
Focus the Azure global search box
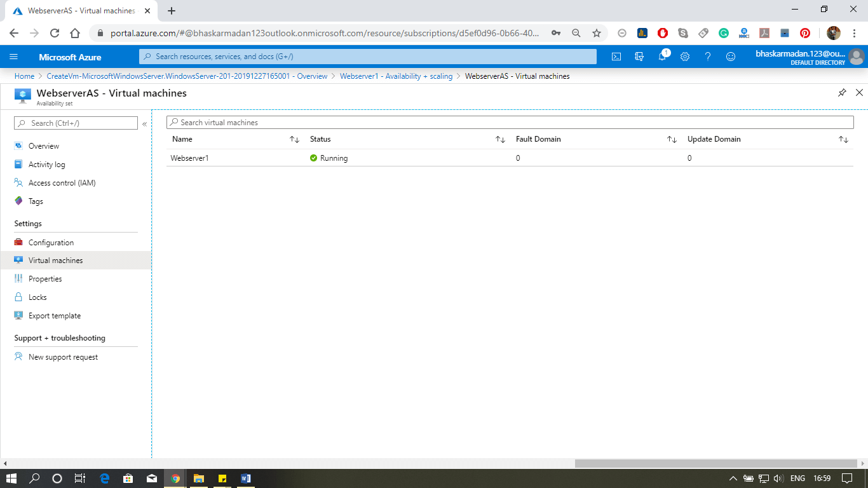click(x=368, y=57)
